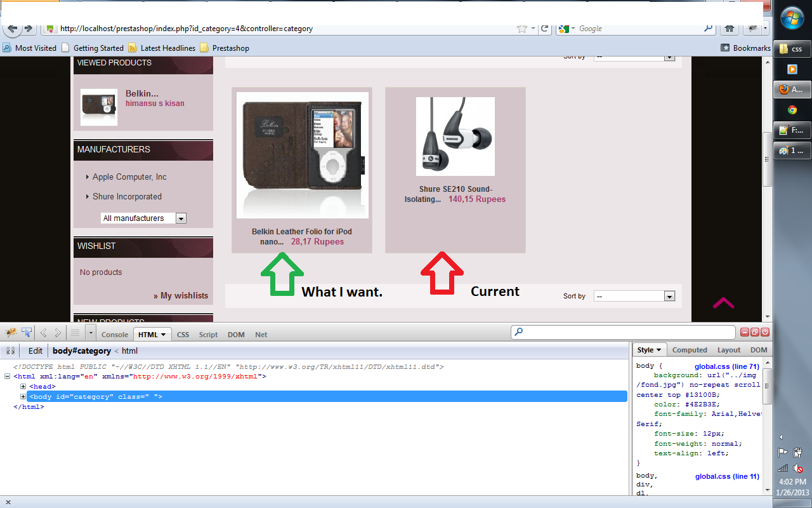Screen dimensions: 812x508
Task: Switch to the CSS tab
Action: click(x=183, y=335)
